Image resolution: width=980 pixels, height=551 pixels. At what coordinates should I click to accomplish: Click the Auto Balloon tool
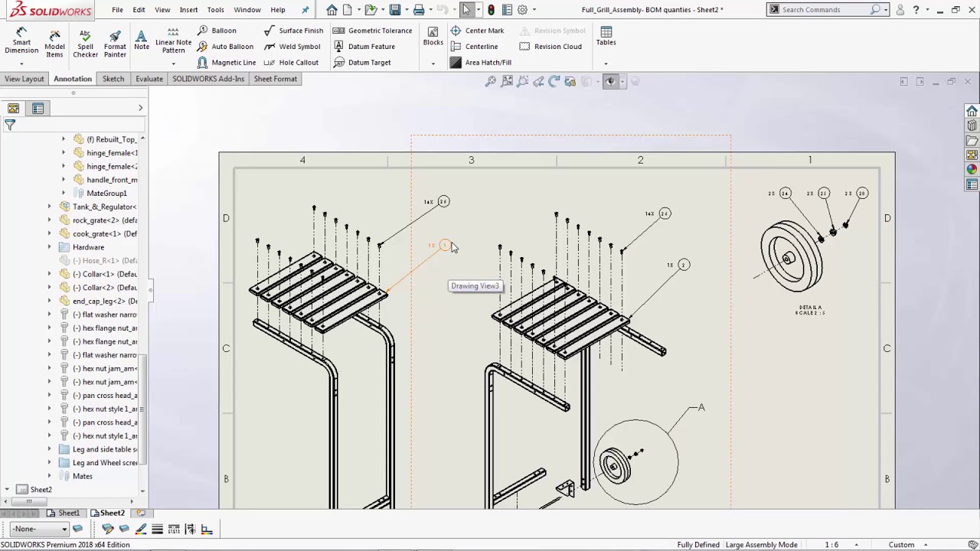pos(225,47)
